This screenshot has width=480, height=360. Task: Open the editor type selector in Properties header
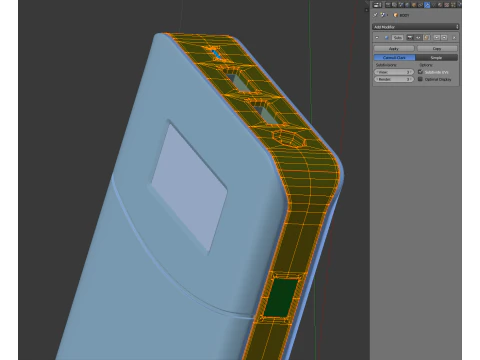377,5
